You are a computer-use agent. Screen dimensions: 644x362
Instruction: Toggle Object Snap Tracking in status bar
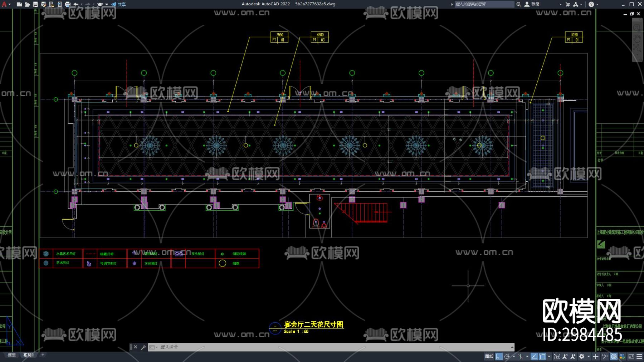(534, 356)
